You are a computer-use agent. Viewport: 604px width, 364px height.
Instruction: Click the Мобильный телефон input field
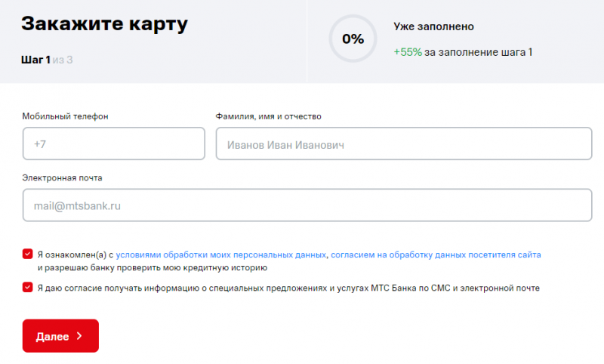[x=114, y=143]
